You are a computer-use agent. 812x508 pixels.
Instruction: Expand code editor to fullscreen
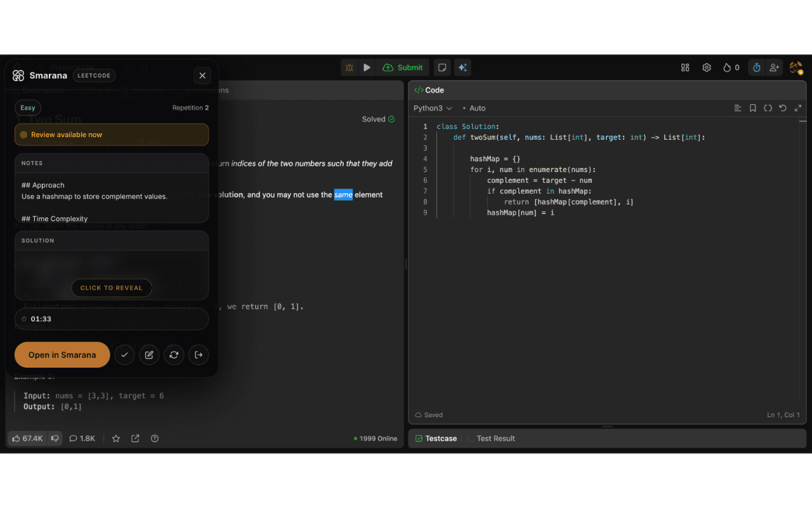coord(798,108)
